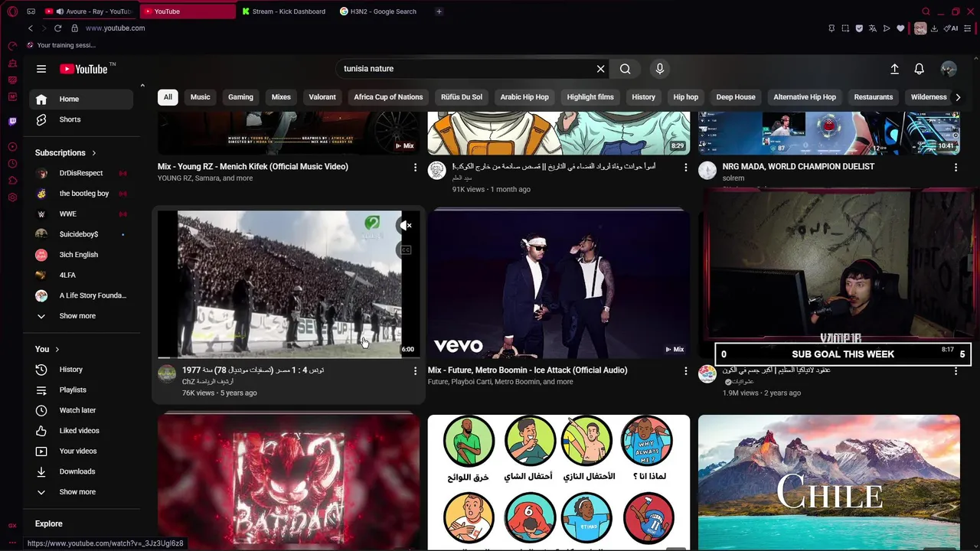This screenshot has width=980, height=551.
Task: Select the Mixes filter chip
Action: (x=281, y=97)
